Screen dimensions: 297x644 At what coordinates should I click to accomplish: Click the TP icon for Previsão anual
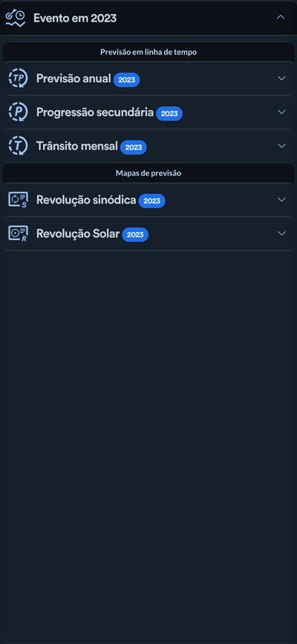[x=18, y=78]
